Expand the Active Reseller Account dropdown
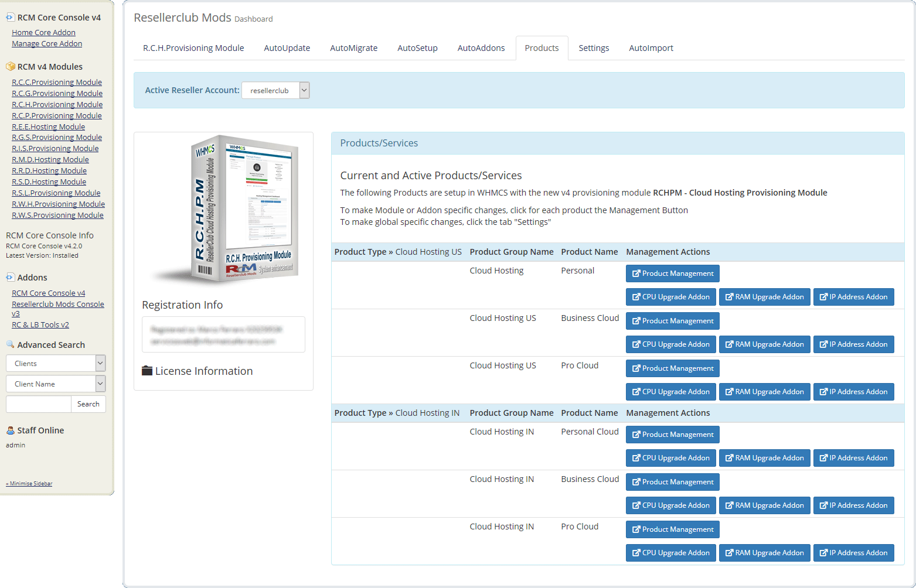 [x=275, y=90]
